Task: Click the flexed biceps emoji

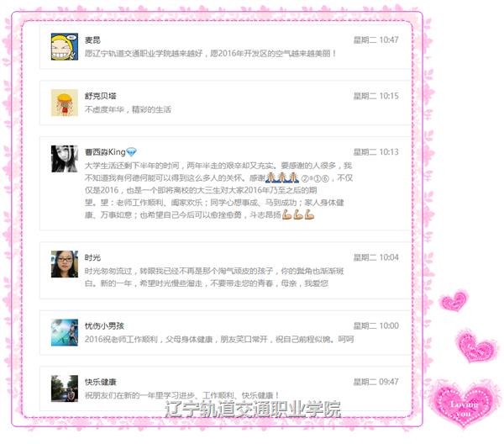Action: click(298, 214)
